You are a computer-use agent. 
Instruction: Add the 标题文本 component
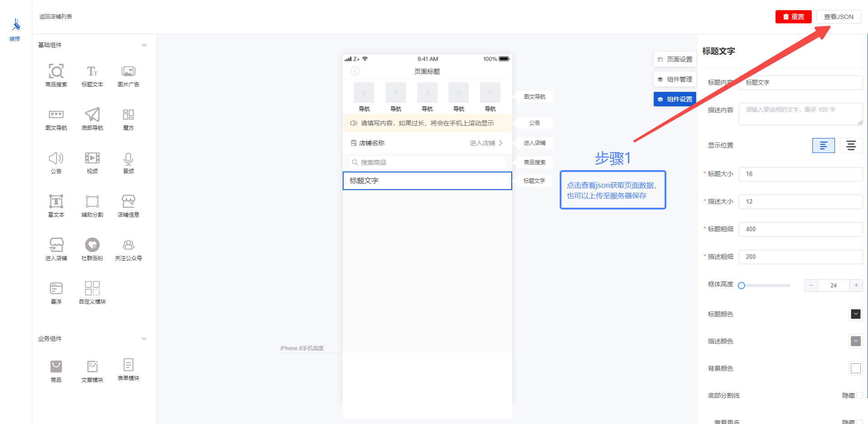coord(92,75)
